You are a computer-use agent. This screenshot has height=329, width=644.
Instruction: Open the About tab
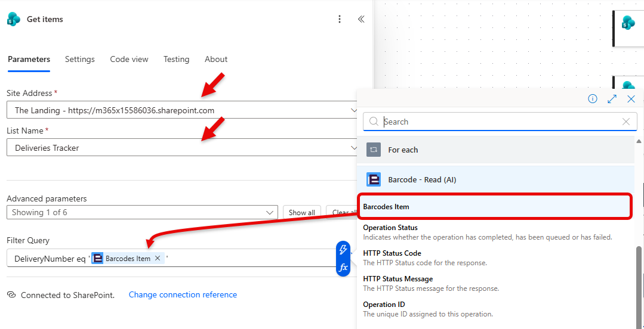click(216, 60)
